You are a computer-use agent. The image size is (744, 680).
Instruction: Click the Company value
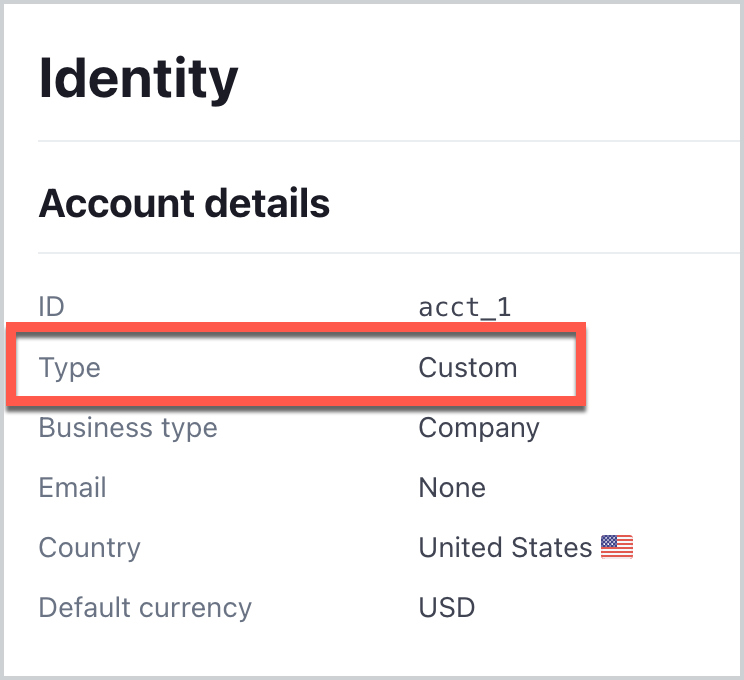[479, 428]
